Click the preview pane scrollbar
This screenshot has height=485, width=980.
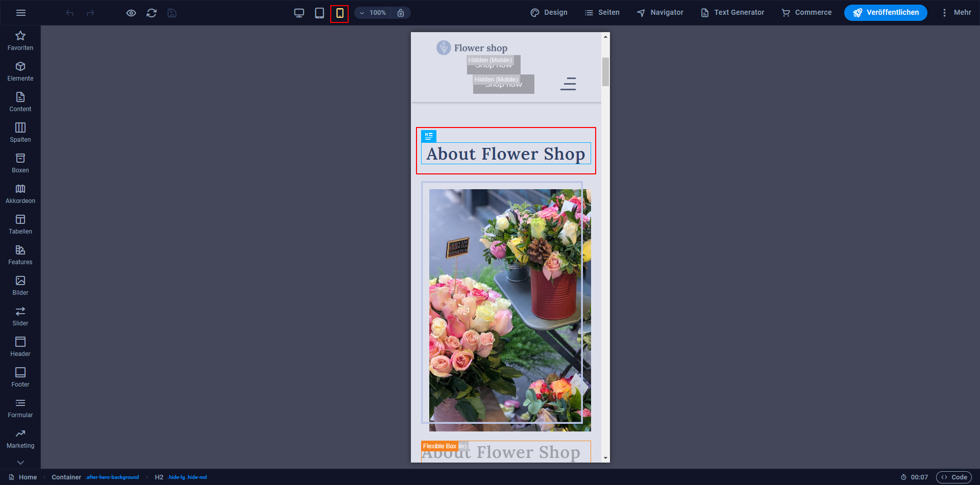coord(605,73)
